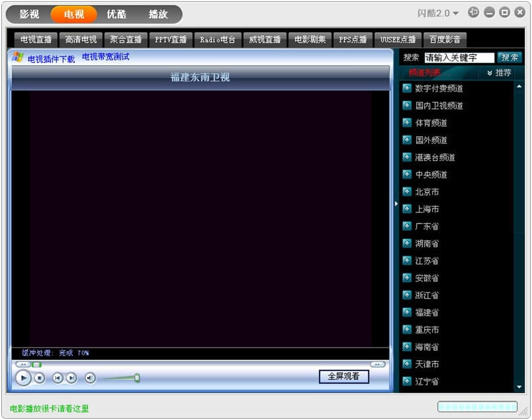This screenshot has height=420, width=532.
Task: Click the plus icon beside 天津市
Action: point(407,364)
